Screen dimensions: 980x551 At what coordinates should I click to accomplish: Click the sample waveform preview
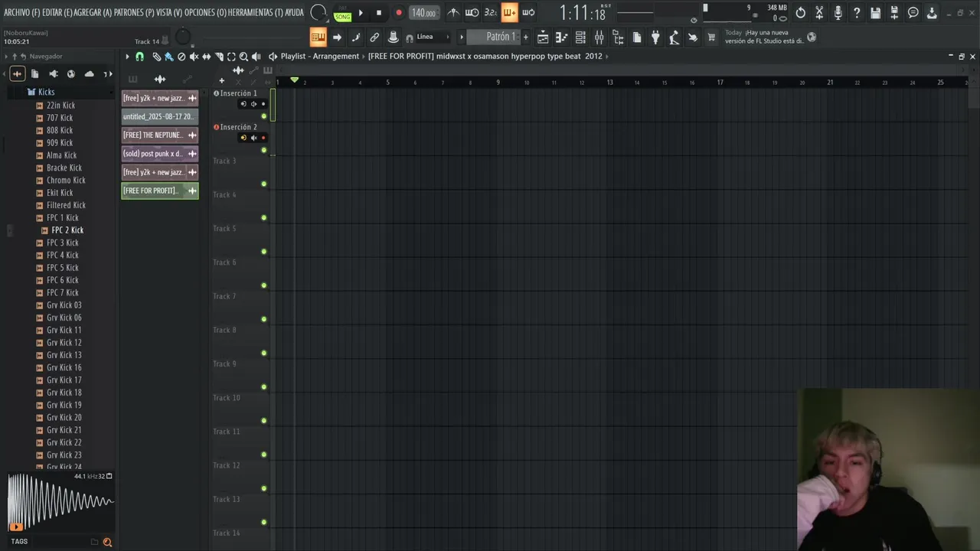[x=60, y=503]
